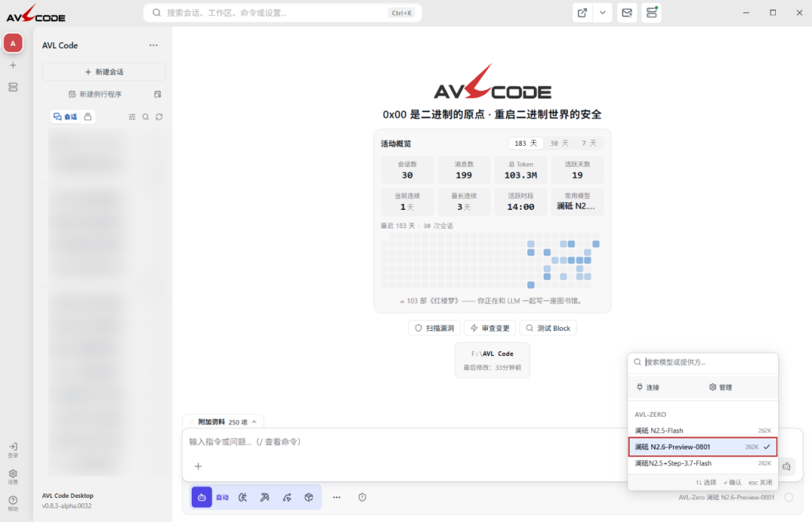Click the circular status indicator at bottom right
Viewport: 812px width, 522px height.
pos(789,497)
